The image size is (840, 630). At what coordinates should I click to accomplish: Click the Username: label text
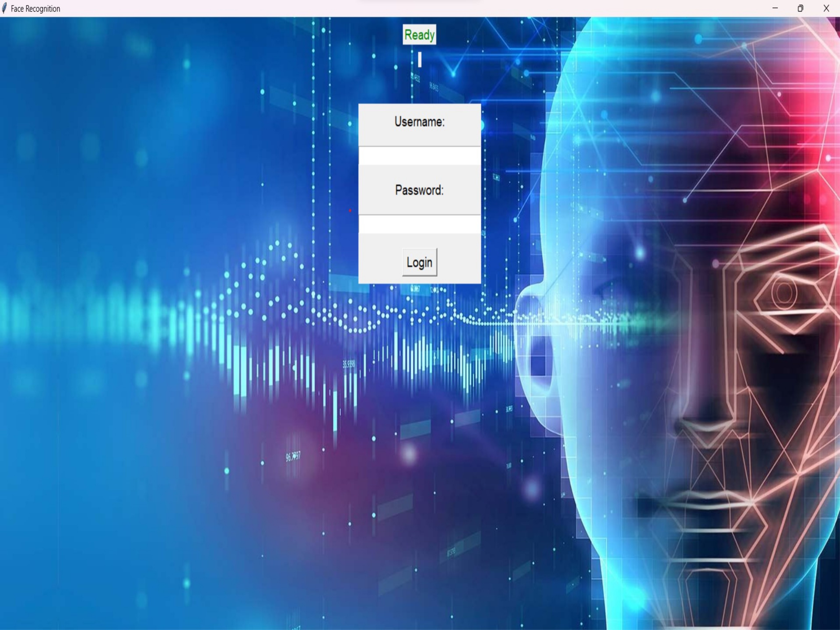(x=419, y=122)
